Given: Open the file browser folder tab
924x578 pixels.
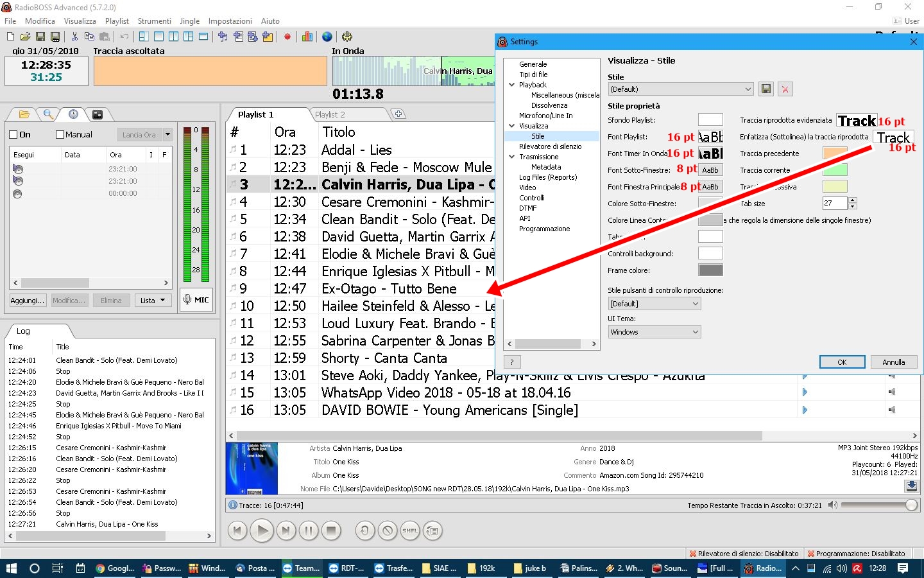Looking at the screenshot, I should pyautogui.click(x=24, y=114).
